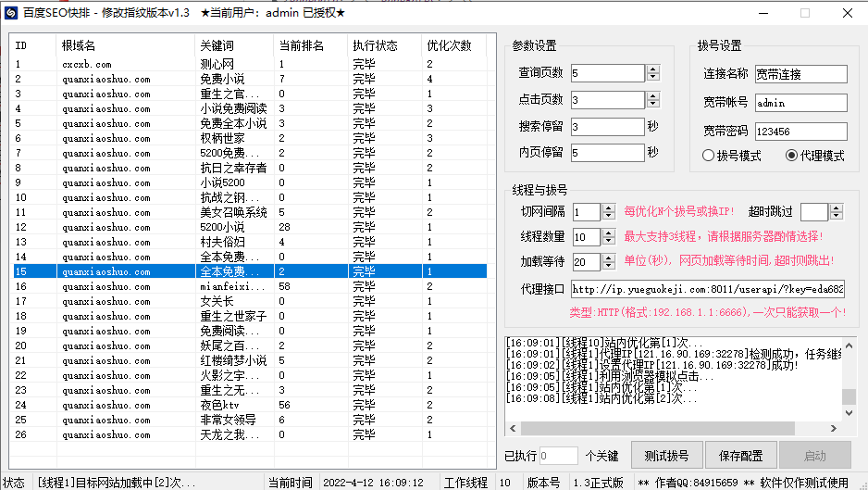Click the 查询页数 input field

[x=608, y=73]
